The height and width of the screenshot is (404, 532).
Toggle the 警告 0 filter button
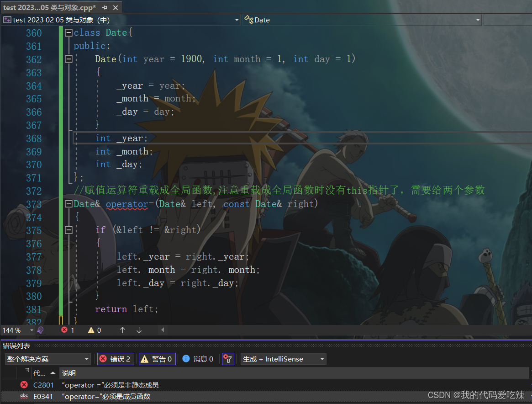(157, 359)
